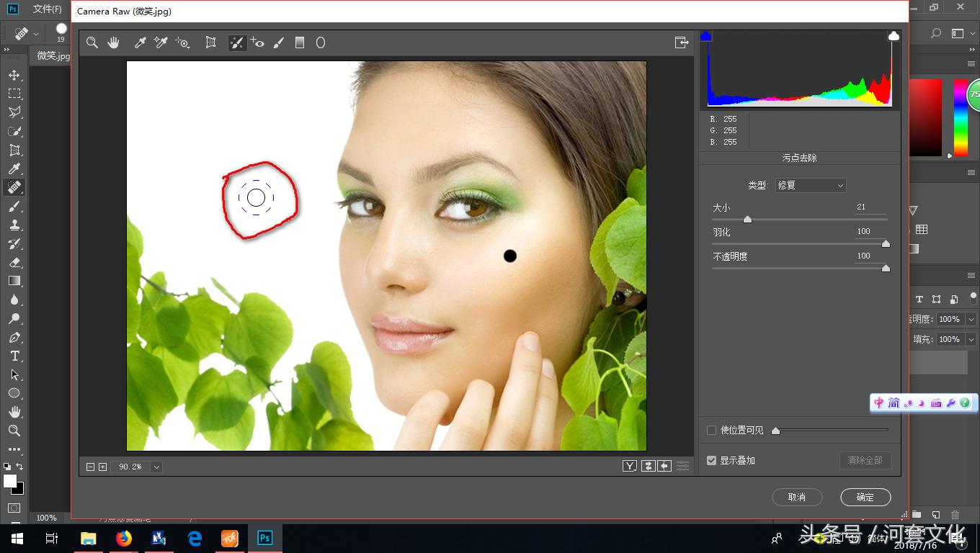Select the White Balance eyedropper tool
This screenshot has height=553, width=980.
point(139,42)
